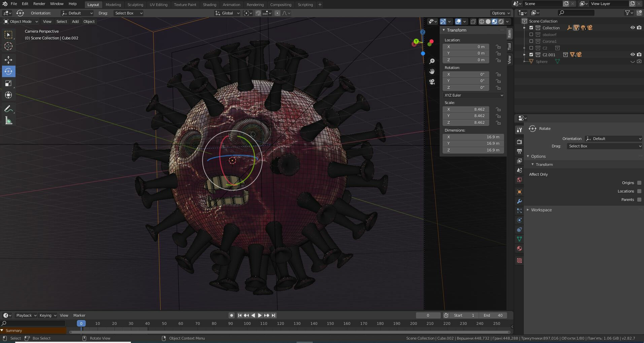644x343 pixels.
Task: Open the Material properties tab
Action: coord(519,248)
